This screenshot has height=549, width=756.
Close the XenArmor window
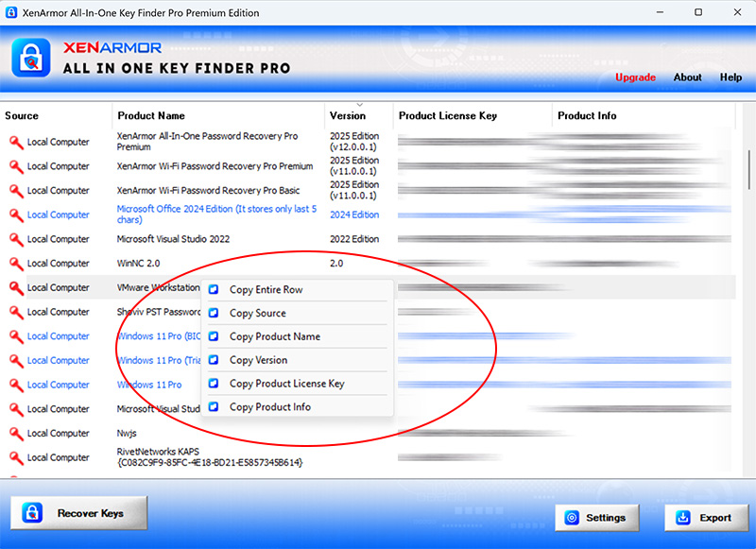coord(737,12)
